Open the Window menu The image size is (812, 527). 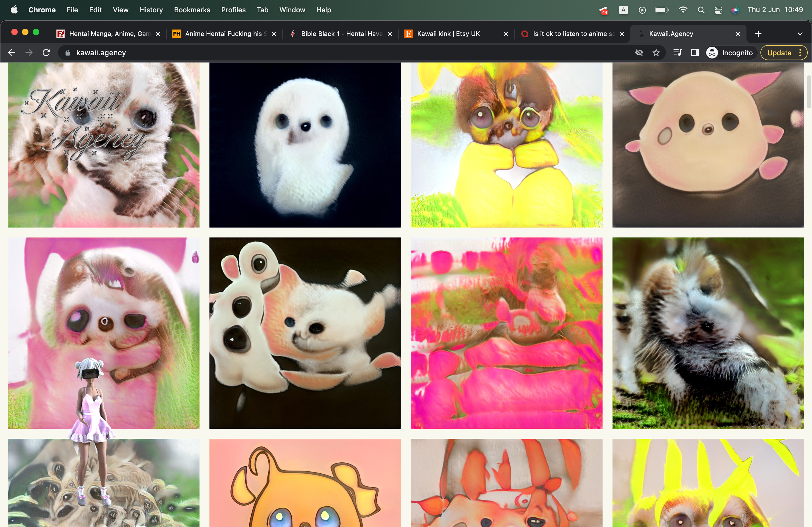(292, 10)
